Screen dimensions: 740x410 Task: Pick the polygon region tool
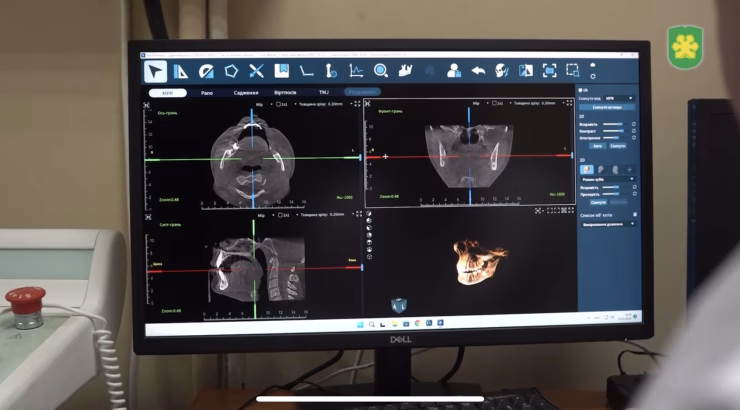[231, 71]
